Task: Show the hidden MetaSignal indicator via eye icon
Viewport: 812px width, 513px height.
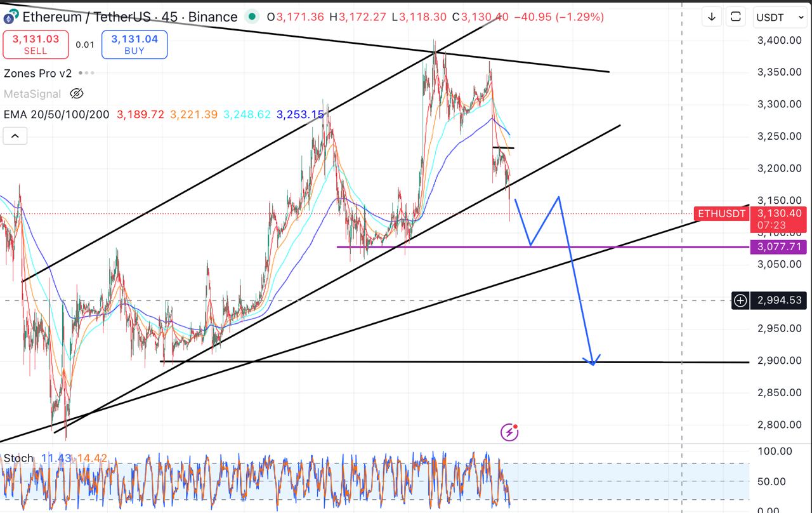Action: (x=76, y=94)
